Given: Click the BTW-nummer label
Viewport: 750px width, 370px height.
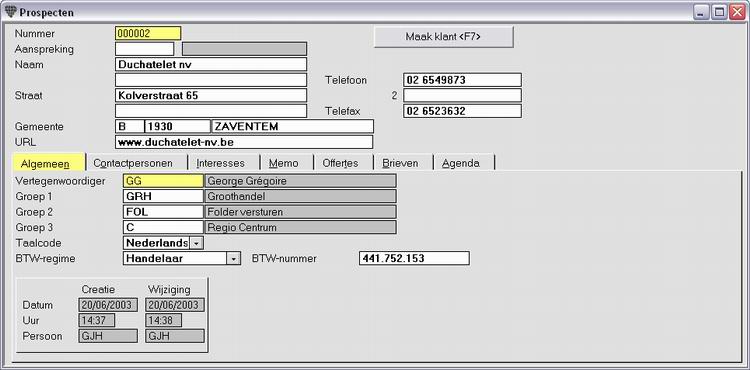Looking at the screenshot, I should coord(284,259).
